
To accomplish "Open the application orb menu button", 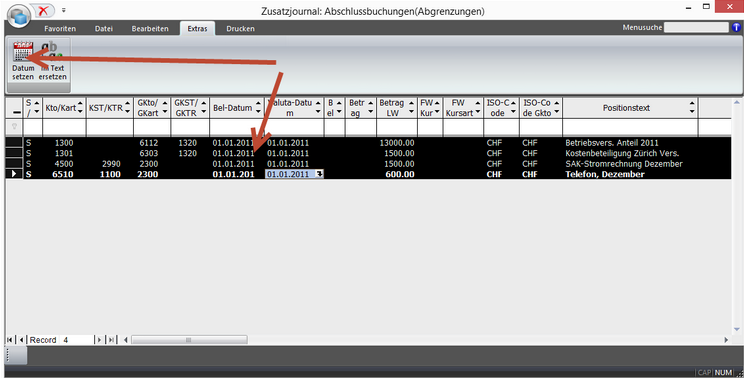I will (19, 16).
